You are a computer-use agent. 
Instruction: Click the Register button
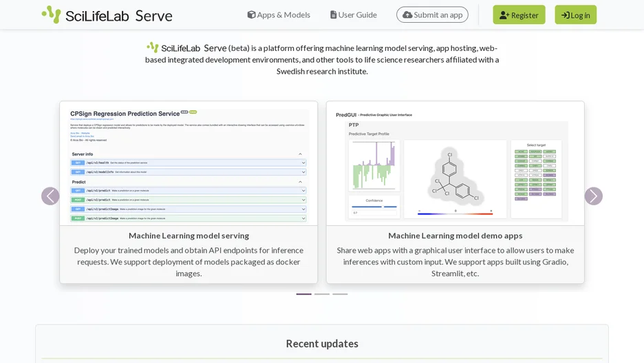coord(519,14)
